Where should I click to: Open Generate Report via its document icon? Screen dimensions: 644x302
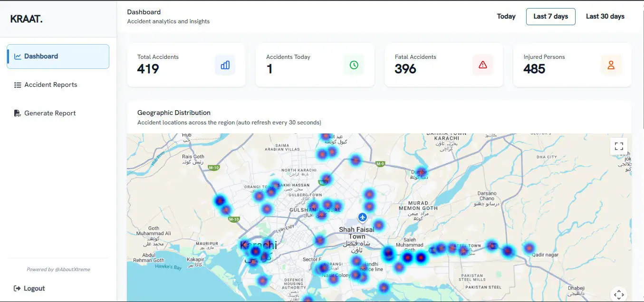click(17, 113)
